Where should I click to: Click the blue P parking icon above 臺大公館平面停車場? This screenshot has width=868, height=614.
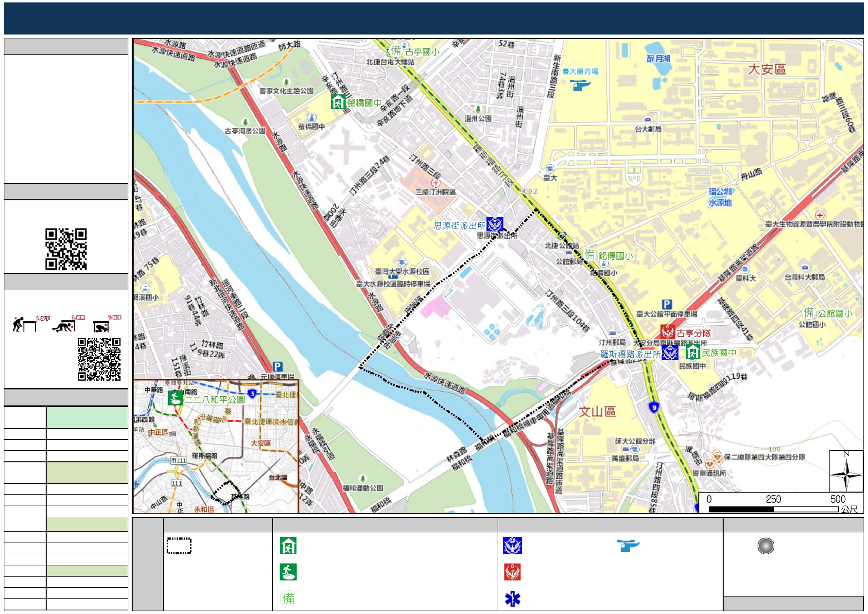(x=667, y=305)
